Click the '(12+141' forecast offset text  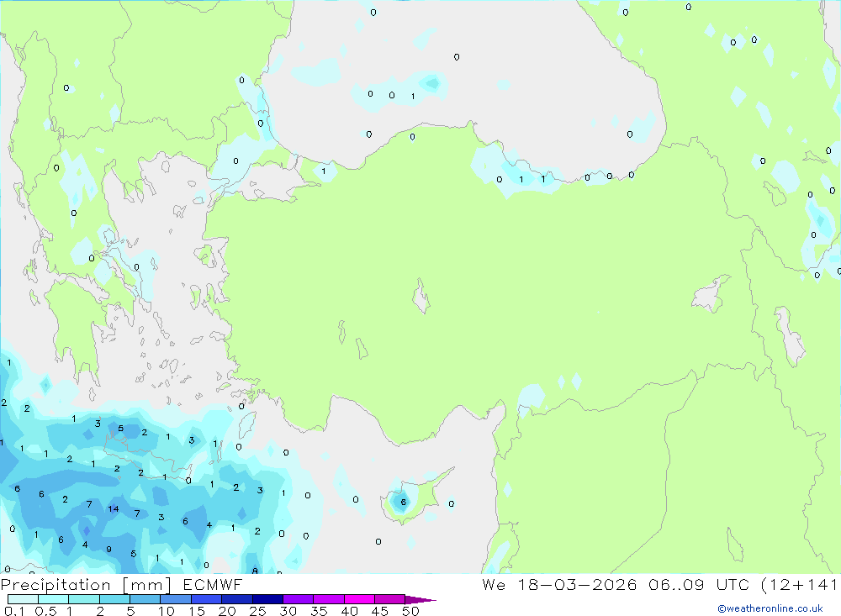pos(800,584)
